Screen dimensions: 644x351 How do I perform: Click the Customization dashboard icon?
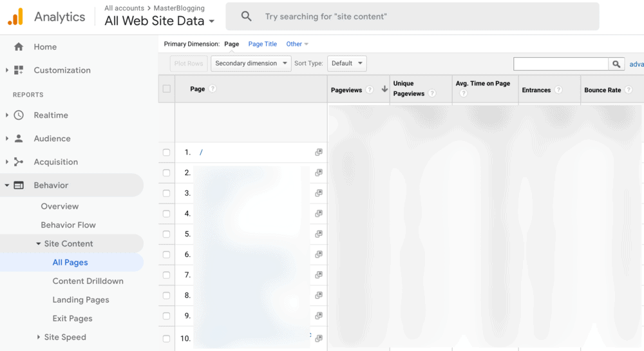19,70
